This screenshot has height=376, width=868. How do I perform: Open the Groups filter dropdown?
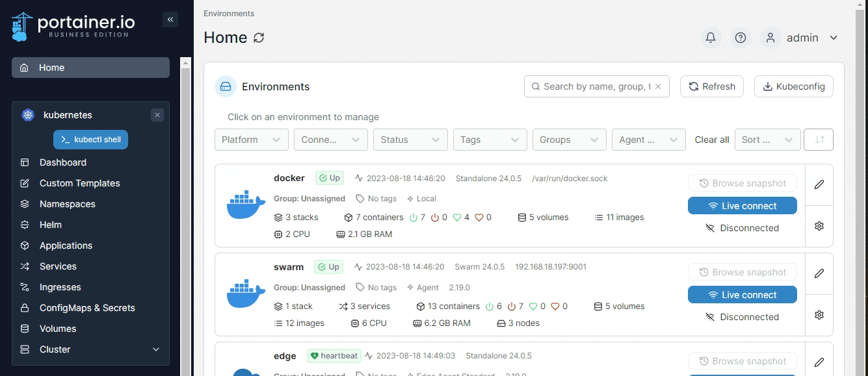coord(568,140)
